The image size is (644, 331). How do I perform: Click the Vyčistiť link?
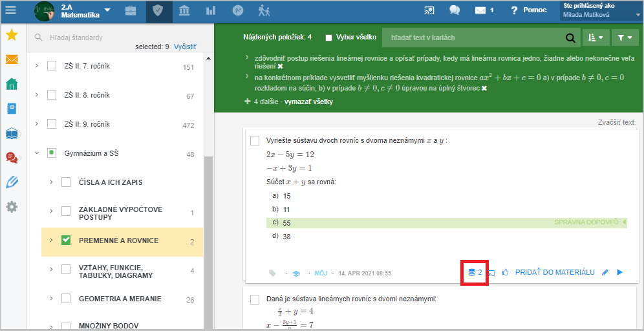click(185, 47)
